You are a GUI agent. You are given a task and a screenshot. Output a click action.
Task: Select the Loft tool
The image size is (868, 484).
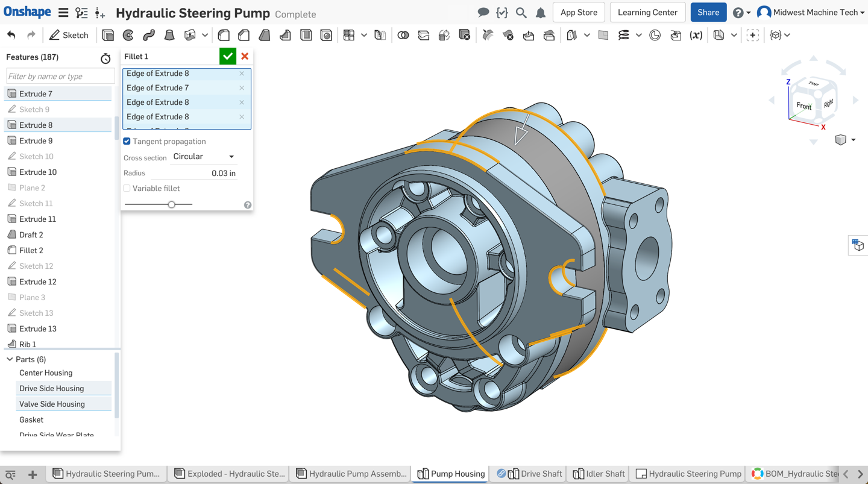(x=169, y=35)
